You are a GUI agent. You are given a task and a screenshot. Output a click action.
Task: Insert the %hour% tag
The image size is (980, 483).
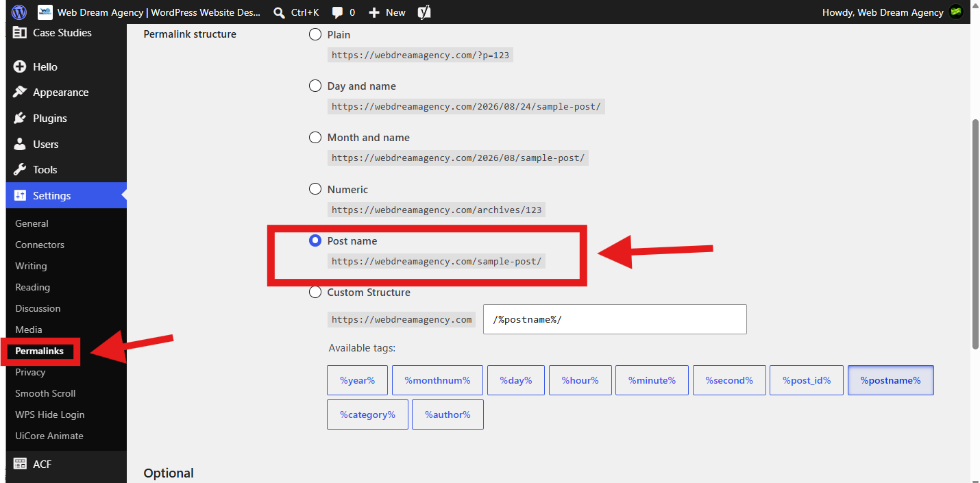pos(580,380)
